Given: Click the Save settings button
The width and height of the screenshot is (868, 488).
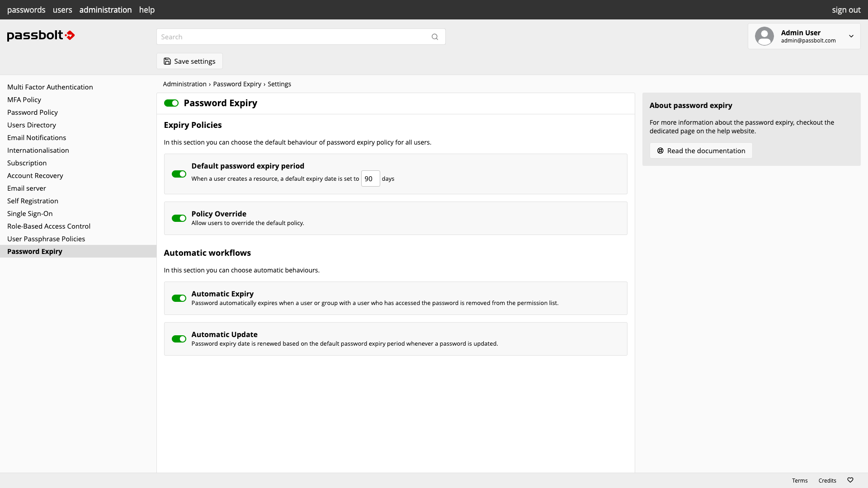Looking at the screenshot, I should click(189, 61).
